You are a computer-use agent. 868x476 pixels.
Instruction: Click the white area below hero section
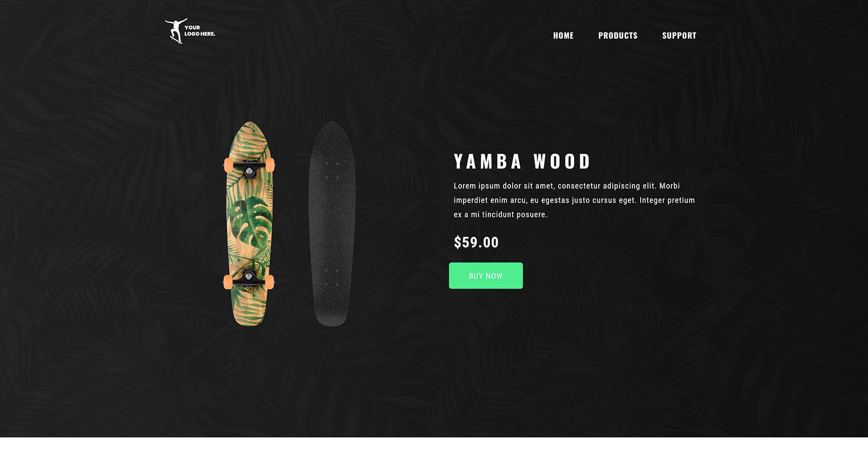click(434, 457)
